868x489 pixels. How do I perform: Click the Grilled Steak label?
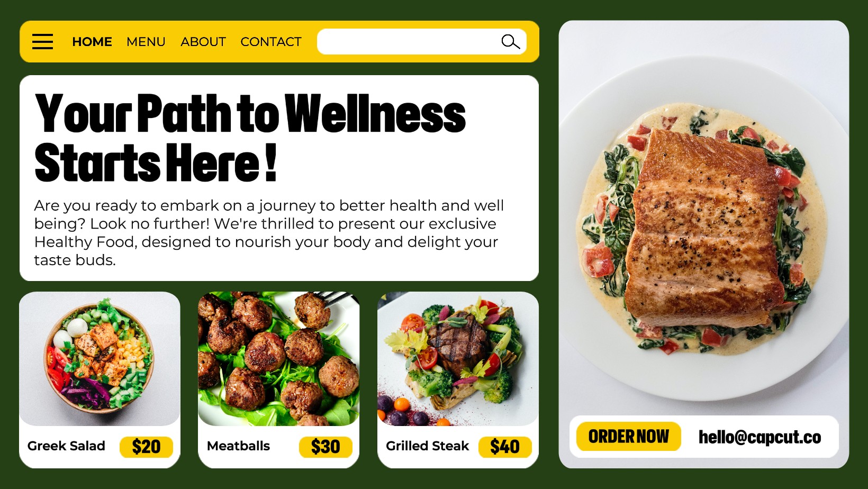[x=428, y=446]
